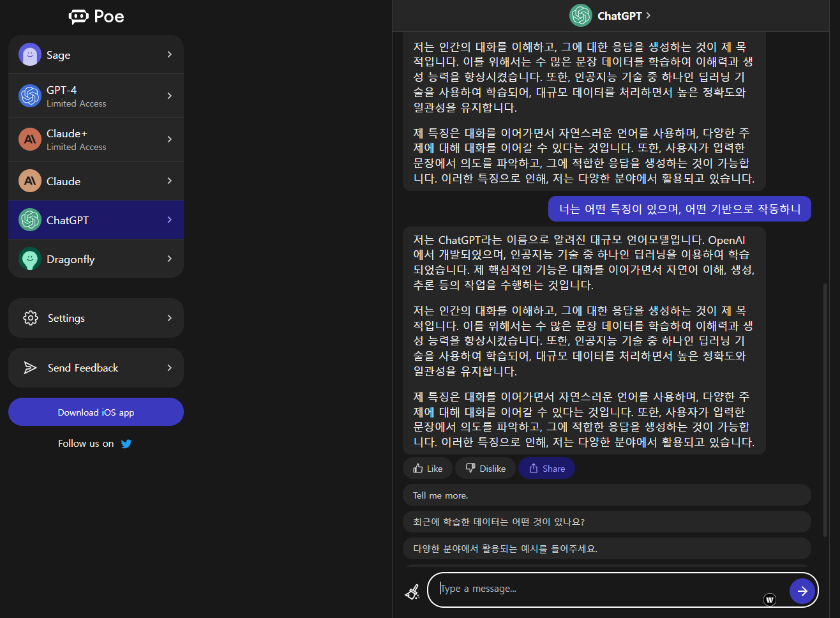Click the Settings gear icon
This screenshot has width=840, height=618.
coord(31,318)
